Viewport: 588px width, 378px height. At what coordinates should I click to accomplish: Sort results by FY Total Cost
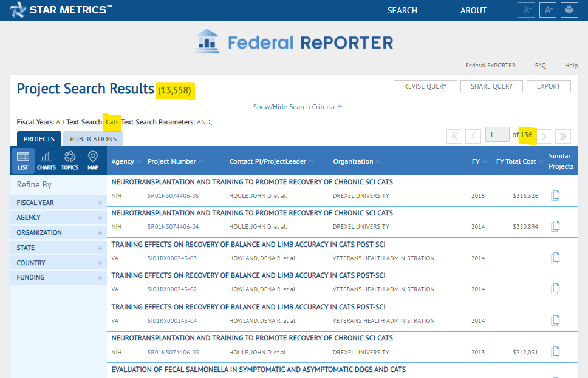point(519,161)
